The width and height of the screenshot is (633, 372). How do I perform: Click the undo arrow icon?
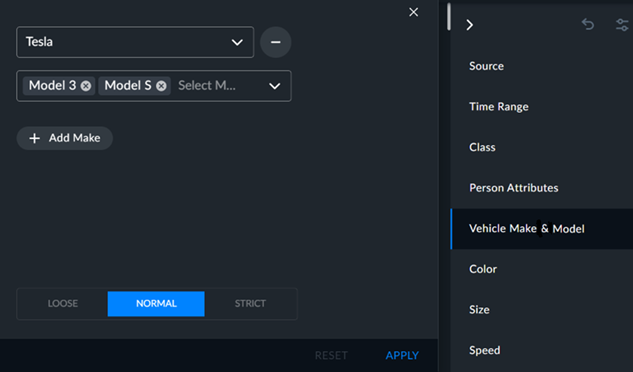coord(588,25)
